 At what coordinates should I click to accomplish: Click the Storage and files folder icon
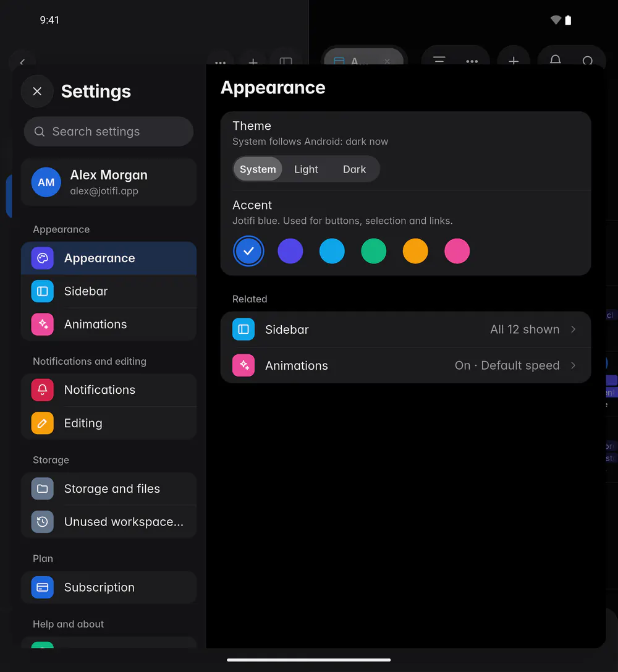[43, 488]
